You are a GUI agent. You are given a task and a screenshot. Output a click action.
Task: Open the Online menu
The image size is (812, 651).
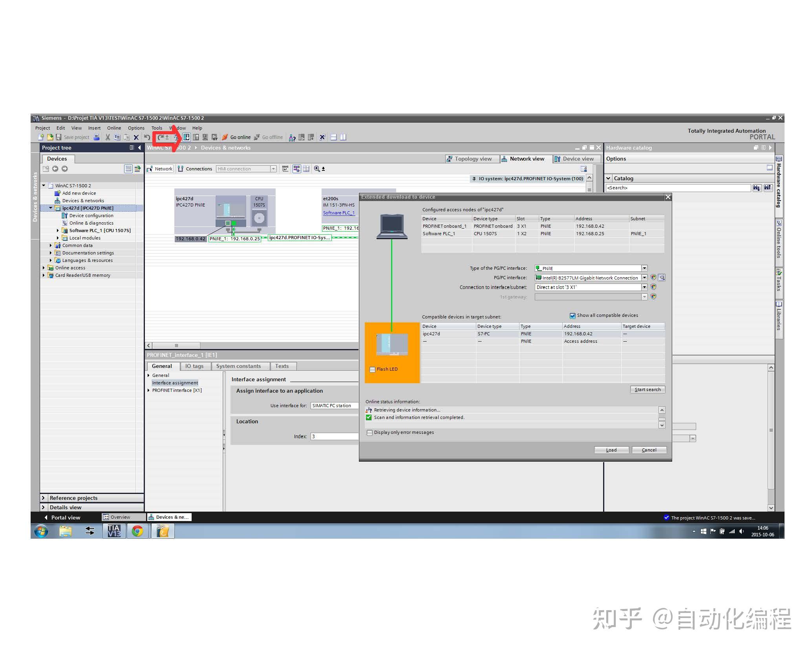(x=114, y=128)
